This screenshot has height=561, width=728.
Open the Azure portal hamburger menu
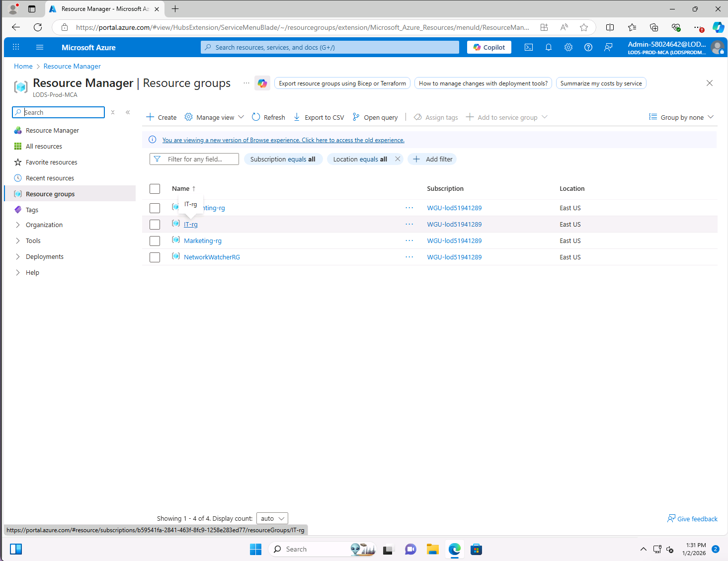point(40,47)
